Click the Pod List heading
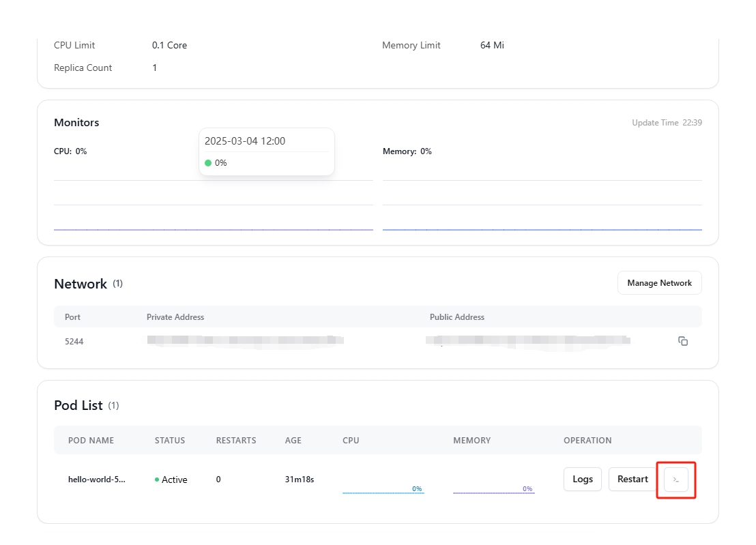Screen dimensions: 756x545 pos(78,405)
